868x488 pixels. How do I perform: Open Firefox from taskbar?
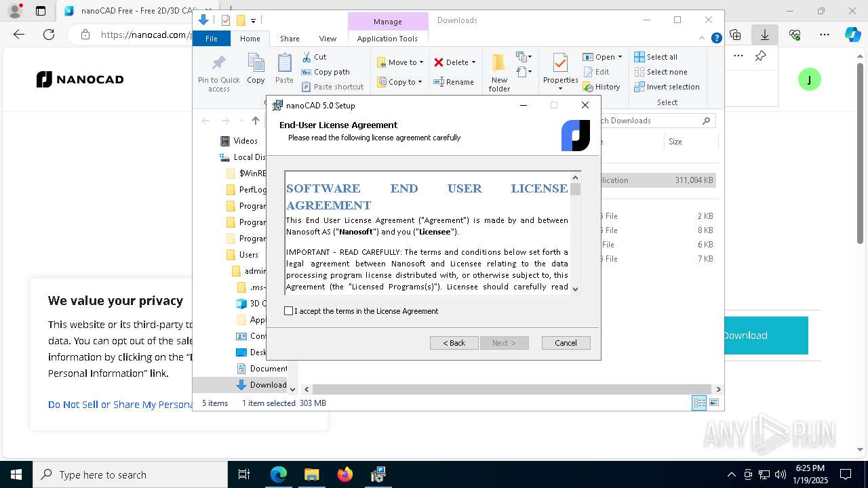[x=345, y=474]
